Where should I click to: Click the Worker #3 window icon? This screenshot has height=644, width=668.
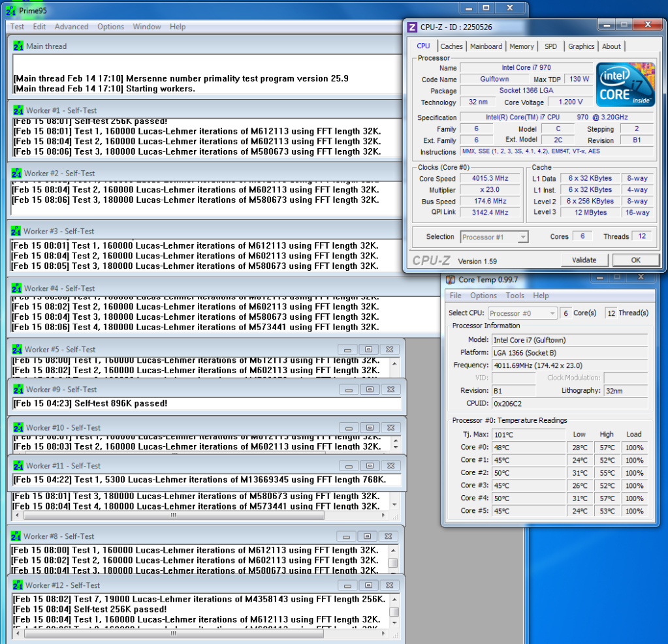[x=16, y=231]
